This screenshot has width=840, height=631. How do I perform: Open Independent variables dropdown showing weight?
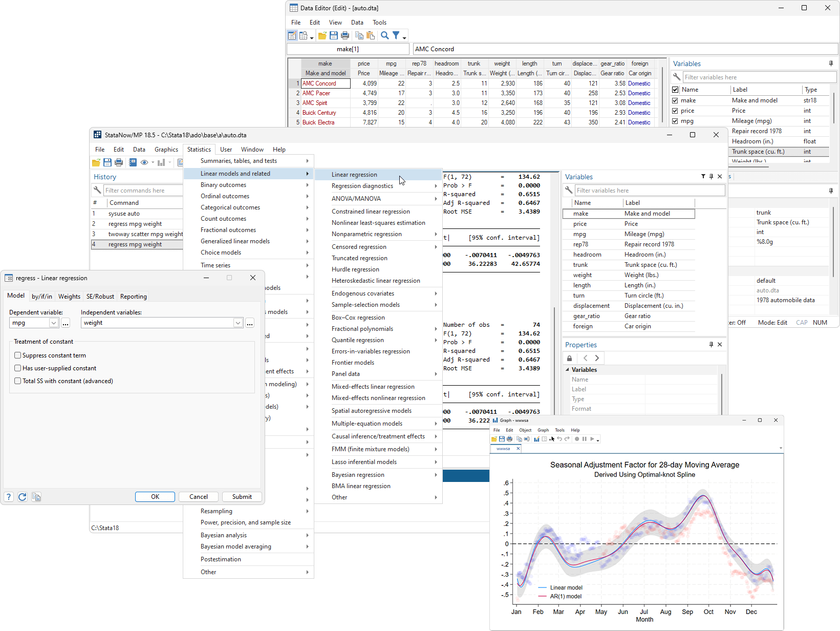pyautogui.click(x=238, y=323)
